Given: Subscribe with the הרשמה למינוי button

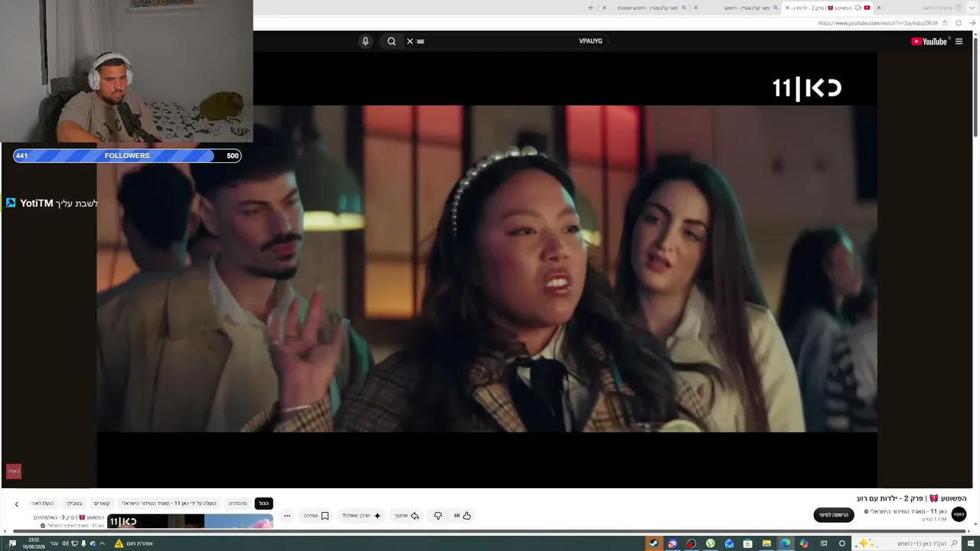Looking at the screenshot, I should pos(834,515).
